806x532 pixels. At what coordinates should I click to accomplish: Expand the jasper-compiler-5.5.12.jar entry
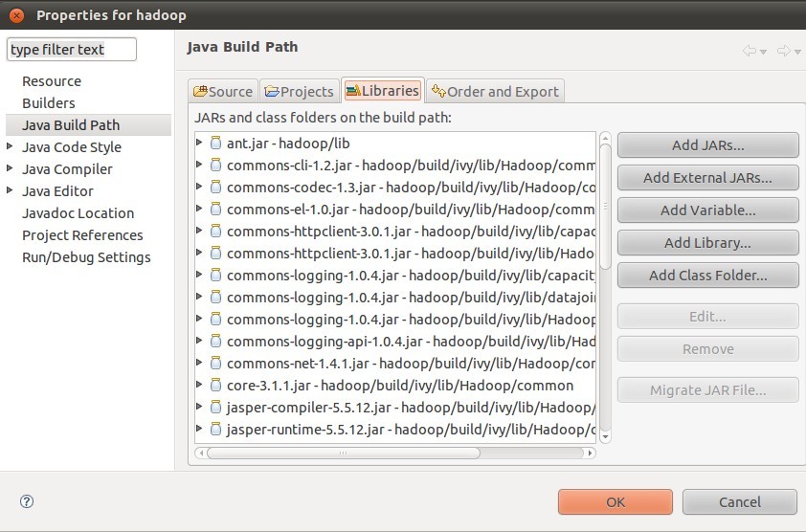click(199, 407)
